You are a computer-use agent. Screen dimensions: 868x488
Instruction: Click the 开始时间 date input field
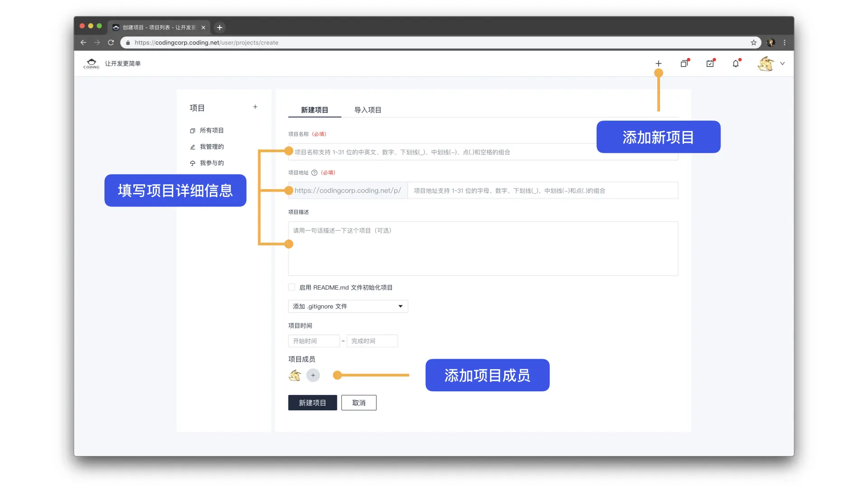[x=313, y=341]
